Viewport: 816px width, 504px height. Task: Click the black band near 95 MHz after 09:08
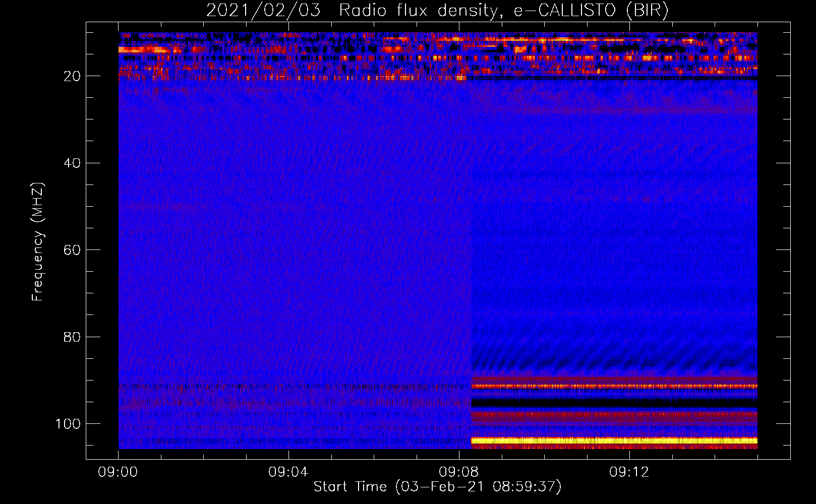coord(614,403)
